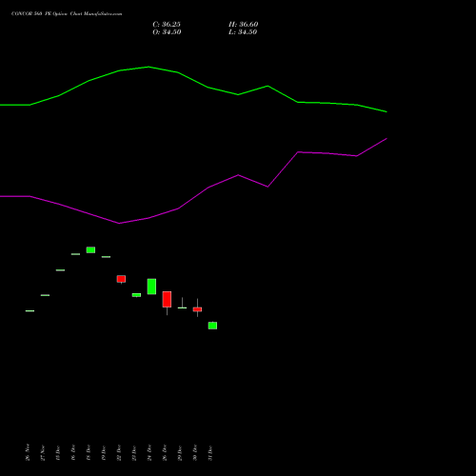Image resolution: width=476 pixels, height=476 pixels.
Task: Select the high value H: 36.60
Action: [x=244, y=25]
